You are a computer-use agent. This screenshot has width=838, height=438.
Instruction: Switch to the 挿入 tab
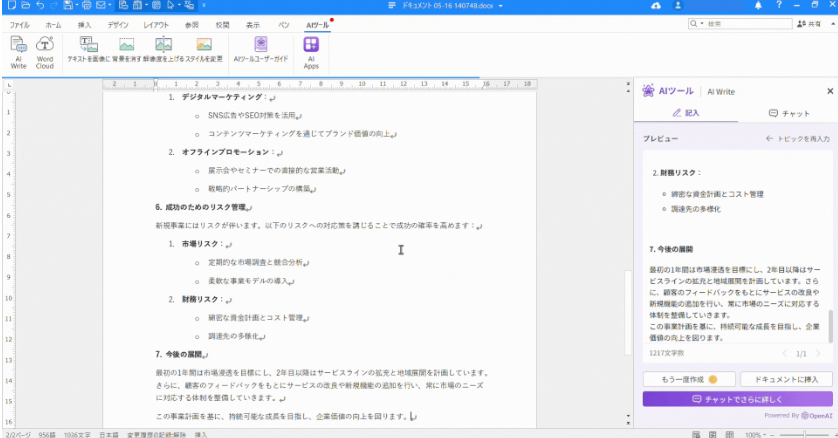[84, 25]
